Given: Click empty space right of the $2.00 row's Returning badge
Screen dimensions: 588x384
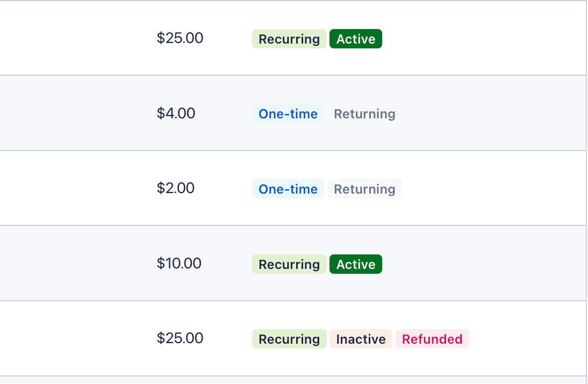Looking at the screenshot, I should [484, 189].
